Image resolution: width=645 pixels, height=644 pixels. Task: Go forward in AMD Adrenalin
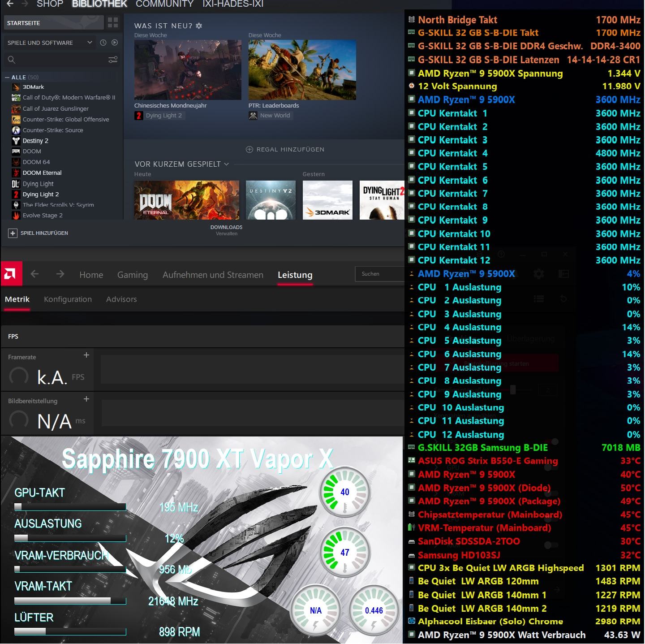[x=60, y=274]
